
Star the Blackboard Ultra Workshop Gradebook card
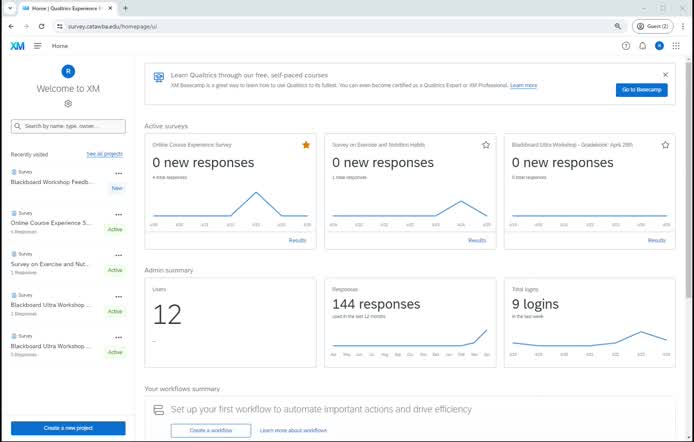(x=665, y=145)
